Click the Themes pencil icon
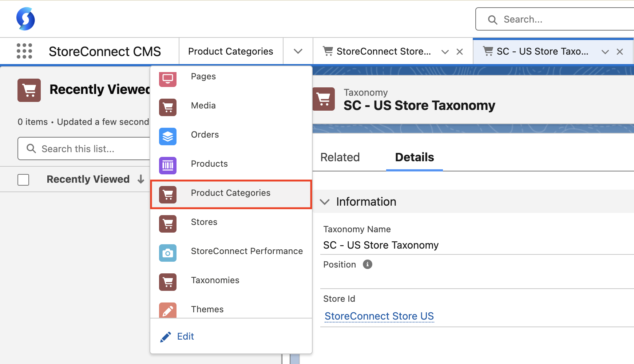 click(168, 310)
